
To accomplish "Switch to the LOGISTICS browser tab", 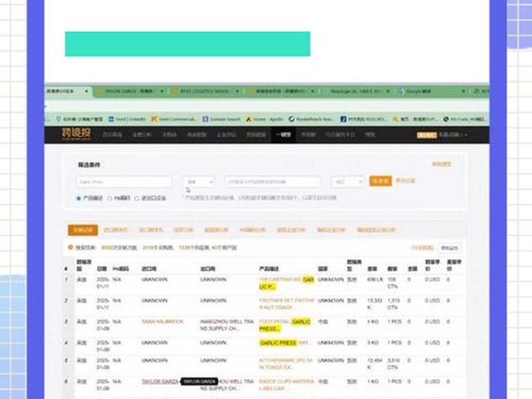I will tap(204, 91).
